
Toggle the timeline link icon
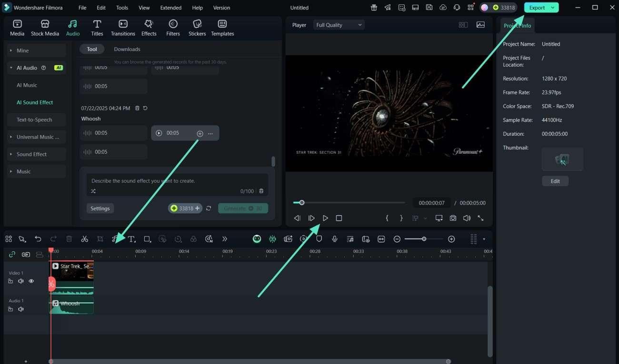(12, 255)
